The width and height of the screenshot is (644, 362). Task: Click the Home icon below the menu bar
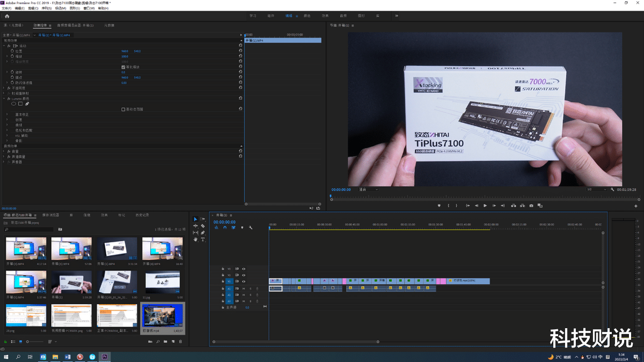click(x=7, y=16)
